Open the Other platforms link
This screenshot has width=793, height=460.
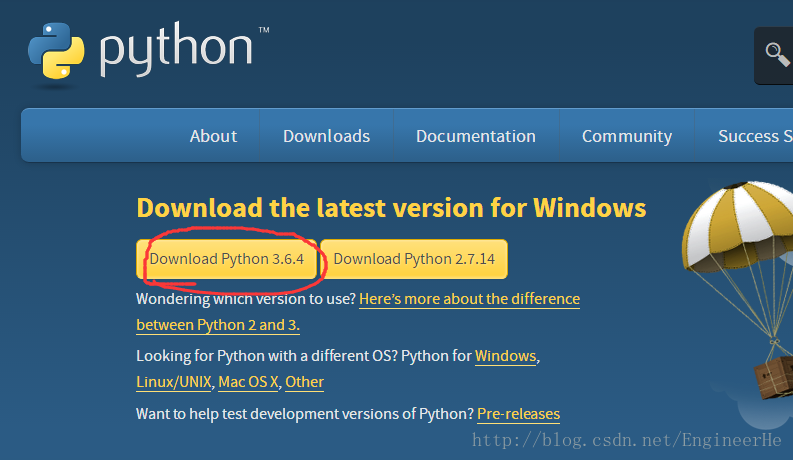[x=304, y=382]
